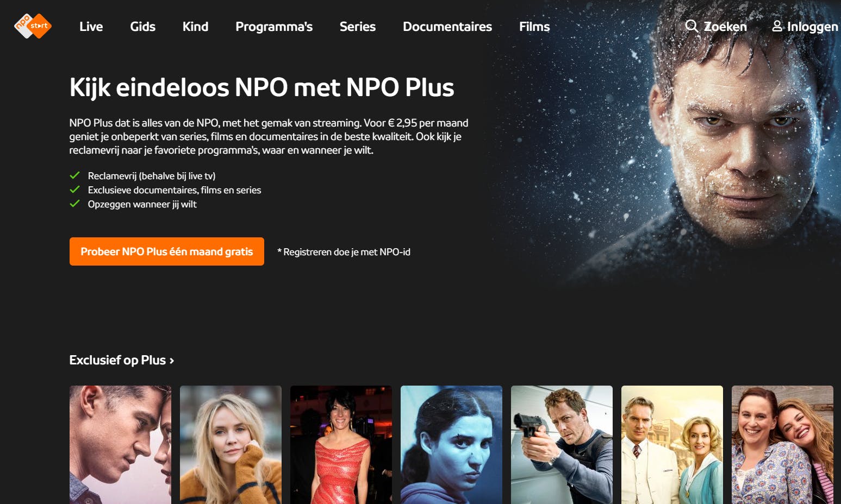Click the checkmark beside Exclusieve documentaires
841x504 pixels.
(x=75, y=190)
